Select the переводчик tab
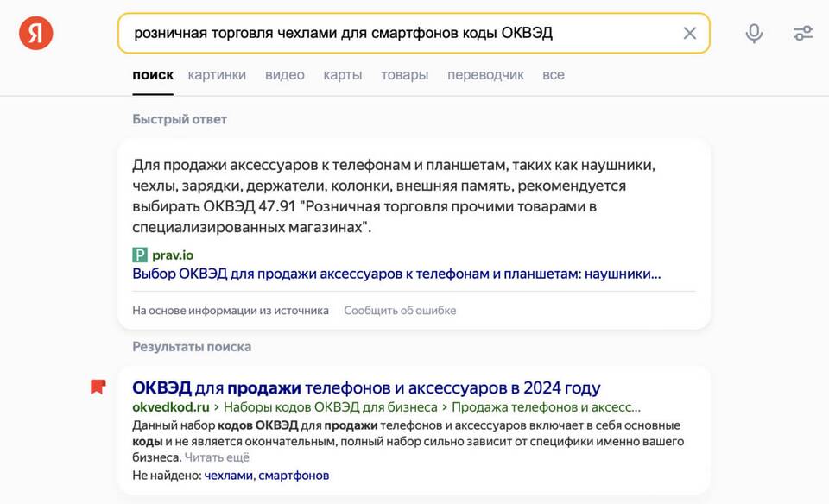Image resolution: width=829 pixels, height=504 pixels. 485,75
